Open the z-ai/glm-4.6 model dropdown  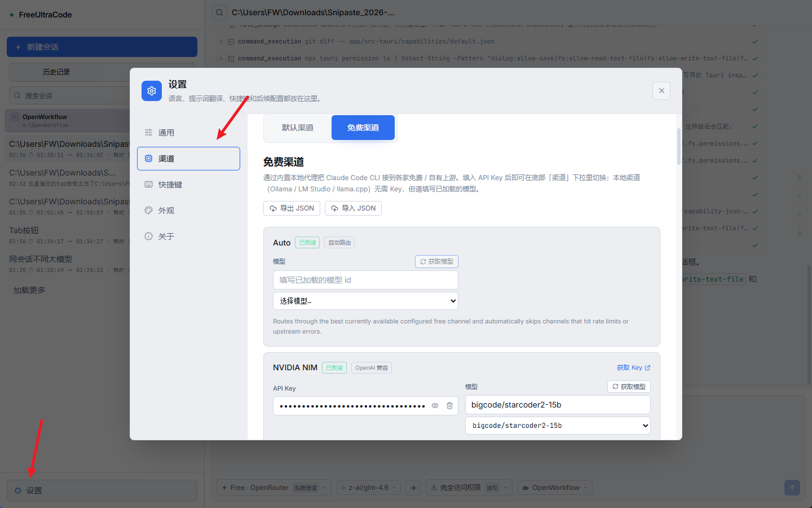369,488
